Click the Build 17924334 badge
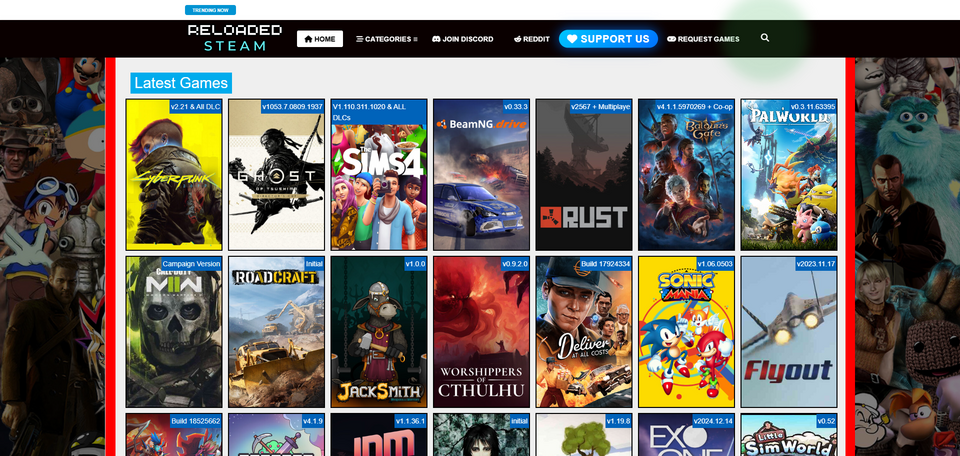This screenshot has width=960, height=456. point(606,264)
